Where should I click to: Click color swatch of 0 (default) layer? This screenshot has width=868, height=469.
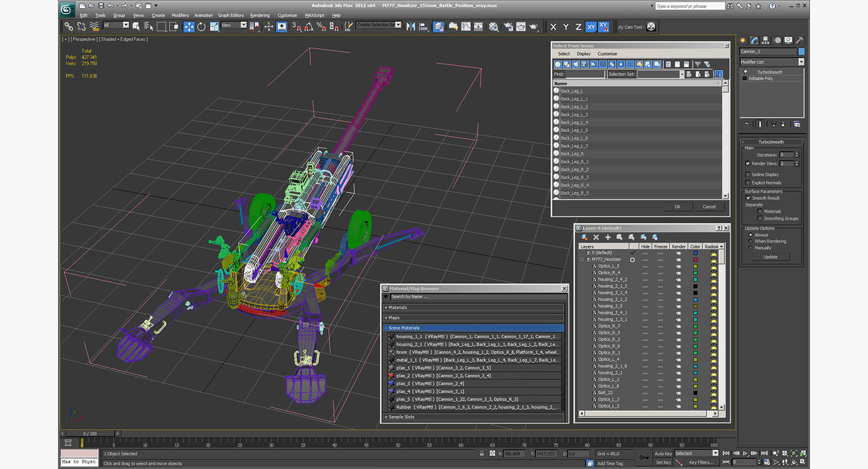click(696, 253)
